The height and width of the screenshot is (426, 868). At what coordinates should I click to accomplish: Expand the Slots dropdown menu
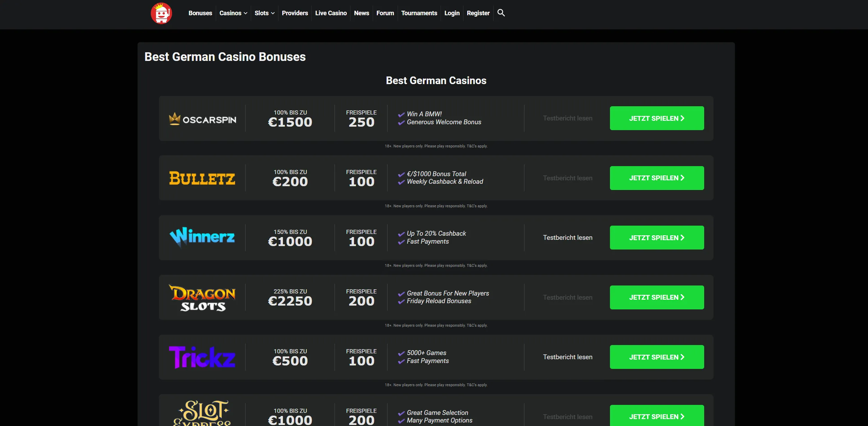point(265,13)
